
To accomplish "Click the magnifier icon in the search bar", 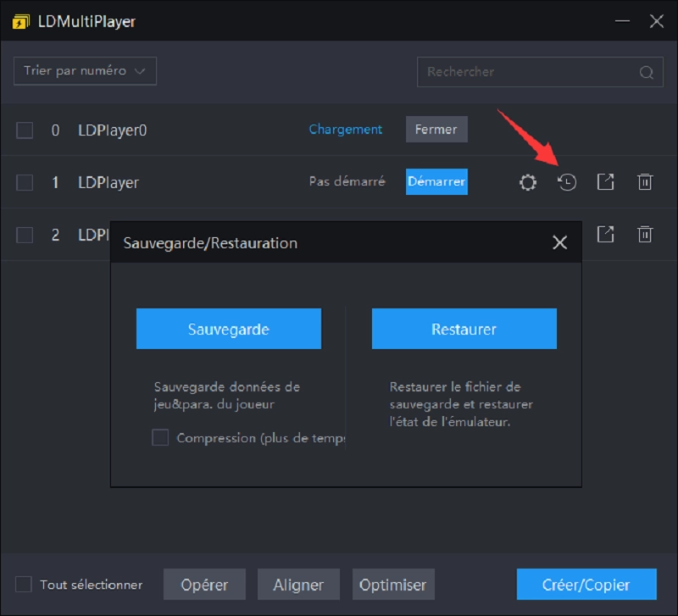I will (x=644, y=72).
